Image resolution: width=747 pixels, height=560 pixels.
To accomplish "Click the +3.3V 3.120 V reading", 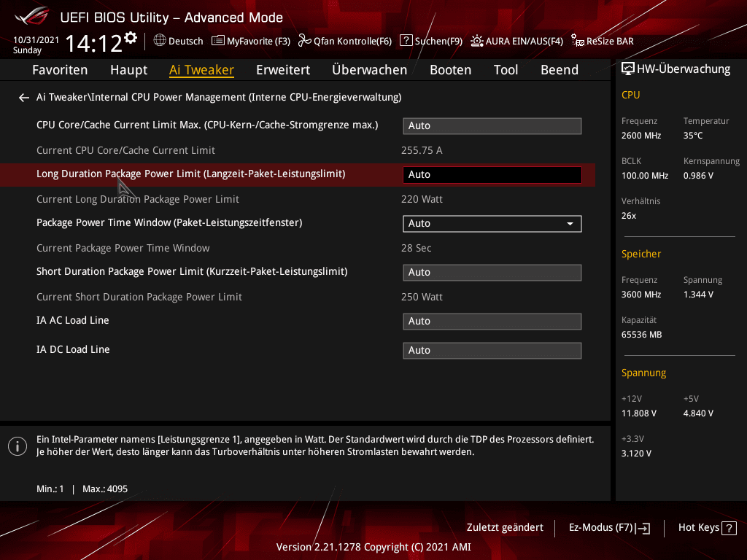I will tap(636, 454).
